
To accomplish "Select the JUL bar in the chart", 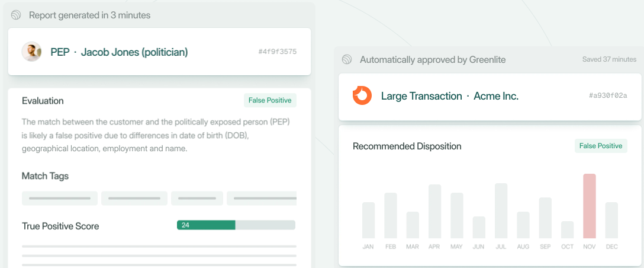I will point(501,210).
